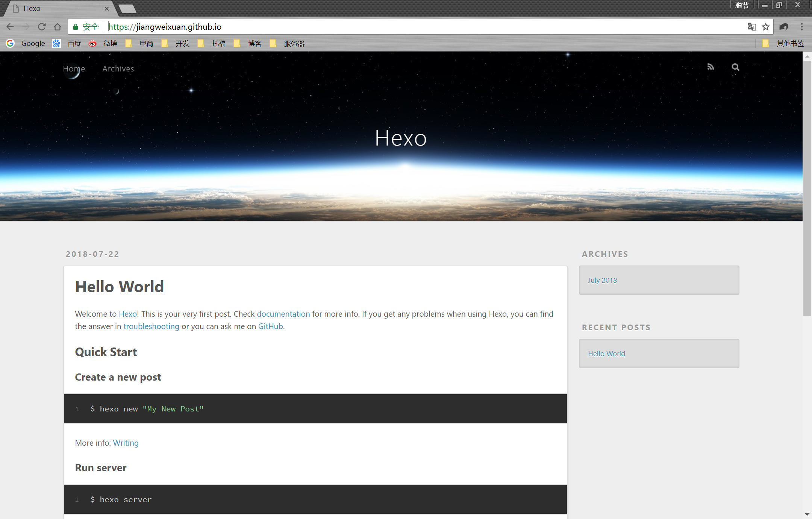Click the RSS feed icon

pos(710,67)
